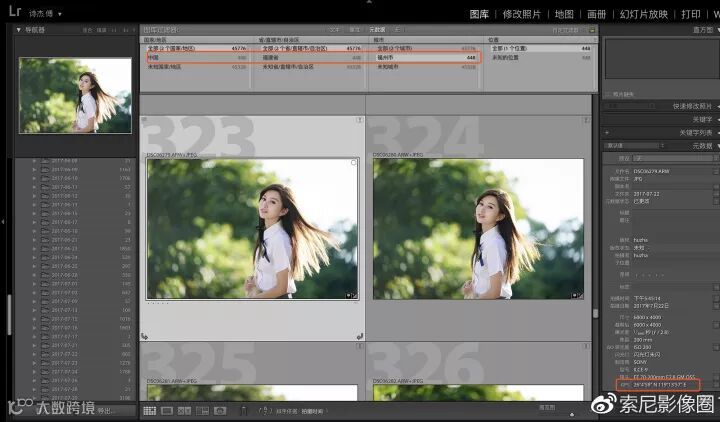This screenshot has height=422, width=720.
Task: Switch to loupe view in the toolbar
Action: 167,411
